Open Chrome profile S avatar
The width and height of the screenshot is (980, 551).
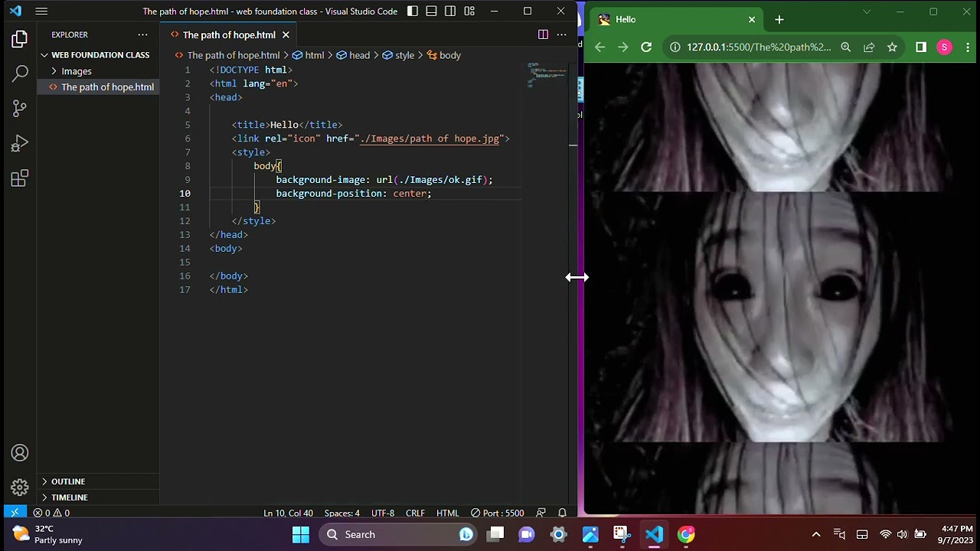click(944, 47)
